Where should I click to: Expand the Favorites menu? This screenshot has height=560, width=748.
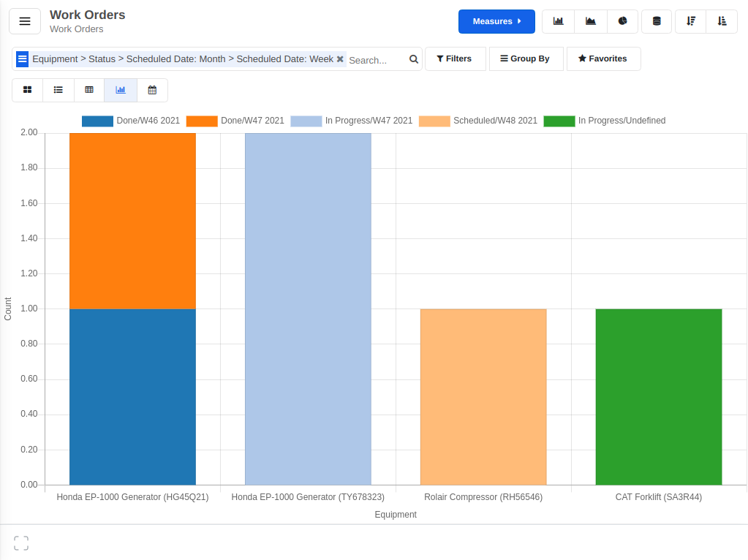click(x=603, y=58)
